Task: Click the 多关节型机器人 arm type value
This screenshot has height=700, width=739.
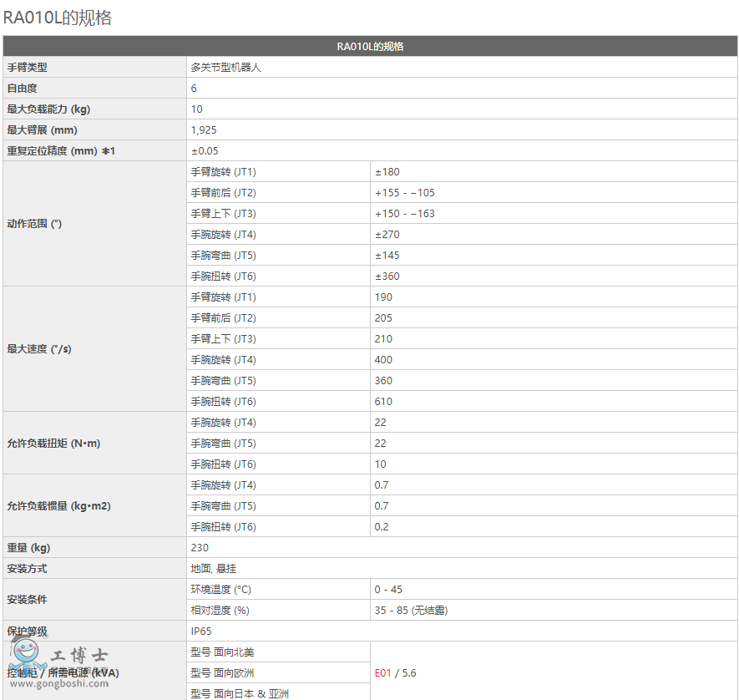Action: (226, 68)
